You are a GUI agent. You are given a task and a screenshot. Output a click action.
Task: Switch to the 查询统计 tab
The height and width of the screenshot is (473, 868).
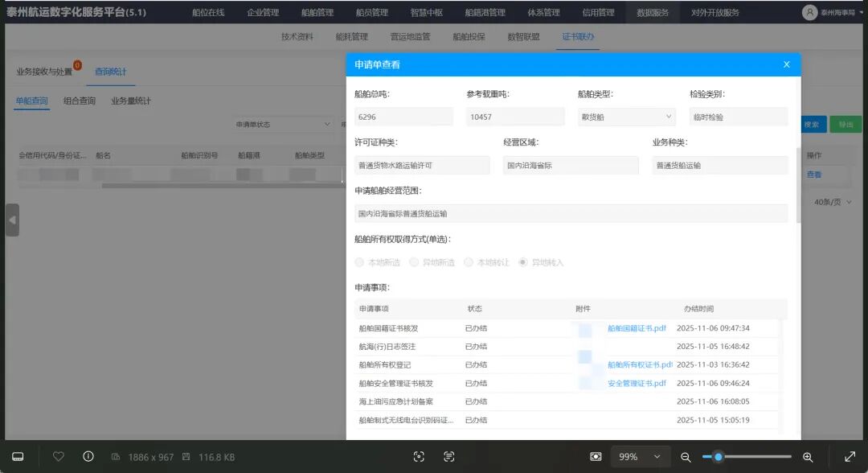click(x=111, y=72)
